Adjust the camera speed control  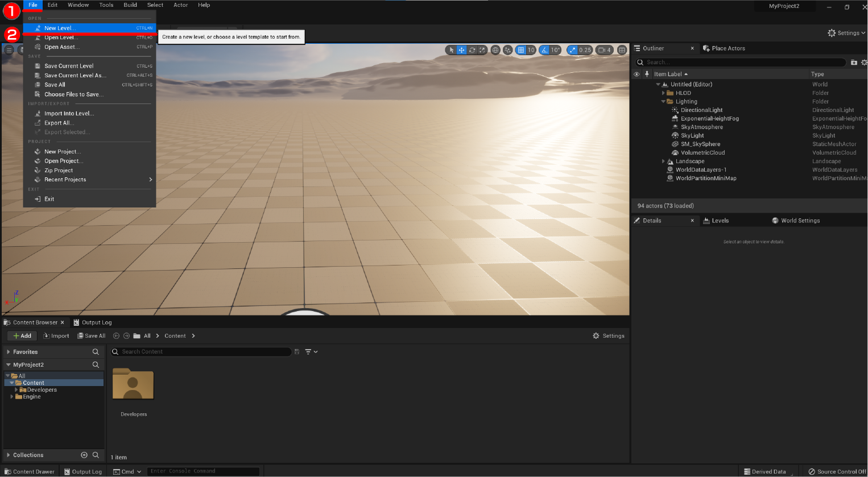point(603,50)
